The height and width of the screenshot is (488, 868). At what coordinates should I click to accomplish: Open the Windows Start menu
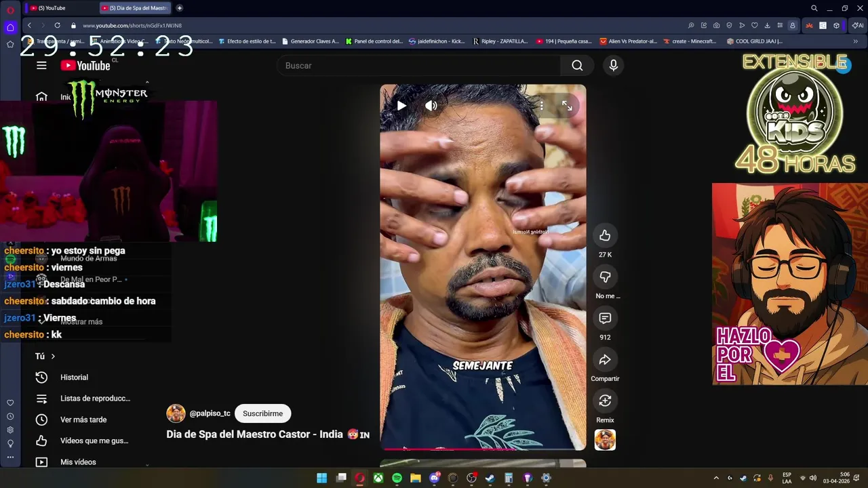pyautogui.click(x=321, y=478)
